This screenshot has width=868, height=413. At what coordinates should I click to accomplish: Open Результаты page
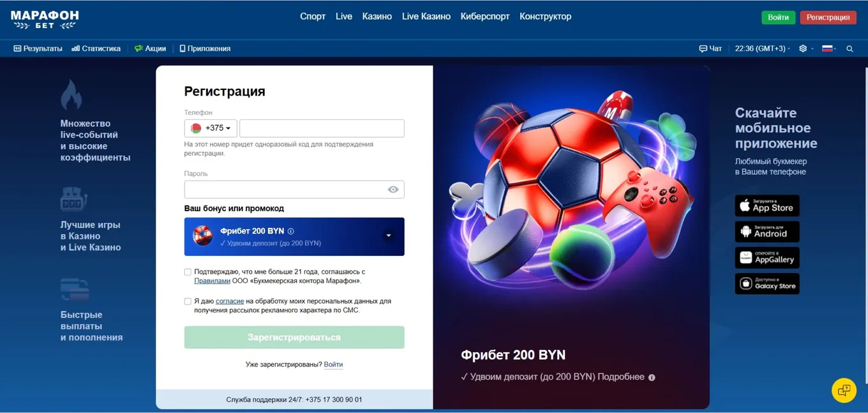[38, 49]
